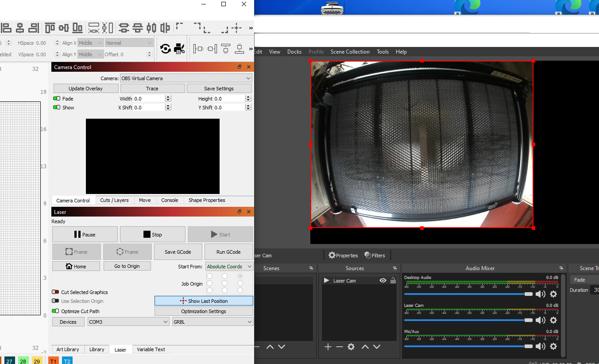The image size is (599, 364).
Task: Mute the Desktop Audio speaker icon
Action: [x=541, y=294]
